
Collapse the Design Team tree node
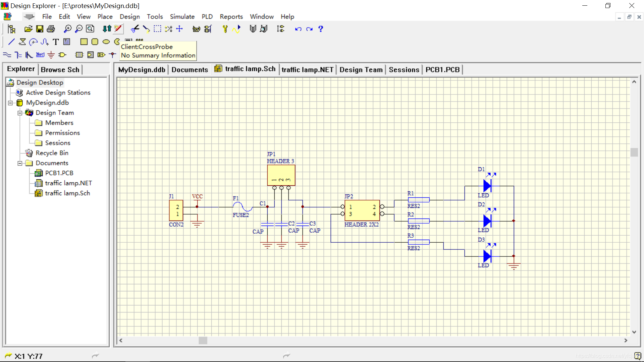click(x=20, y=113)
